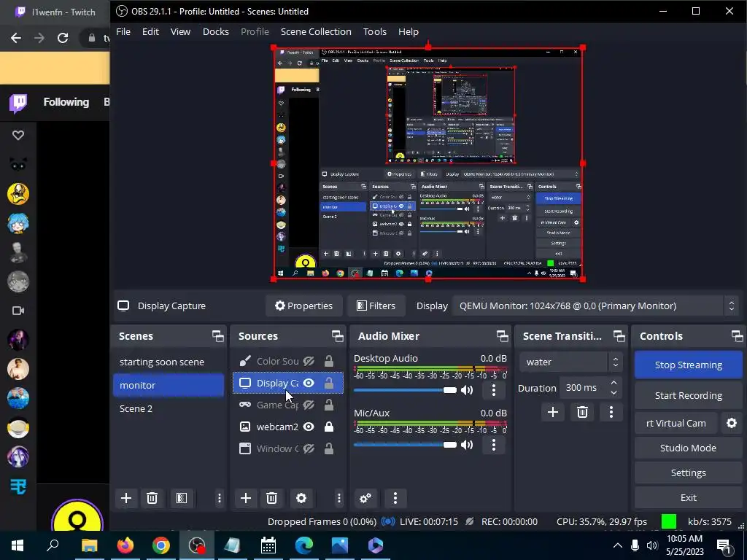Screen dimensions: 747x560
Task: Remove the current transition
Action: (582, 412)
